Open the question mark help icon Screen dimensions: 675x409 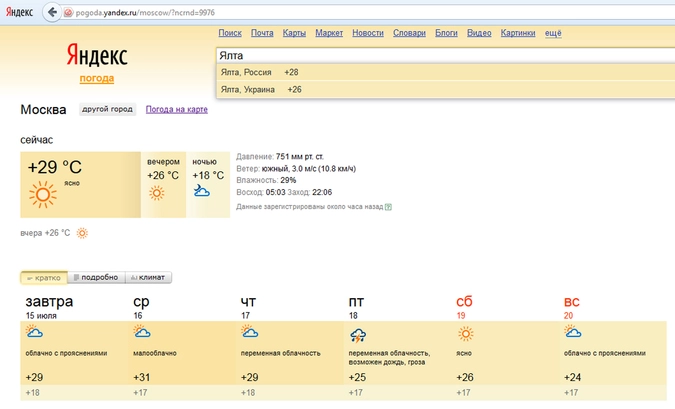(x=388, y=207)
